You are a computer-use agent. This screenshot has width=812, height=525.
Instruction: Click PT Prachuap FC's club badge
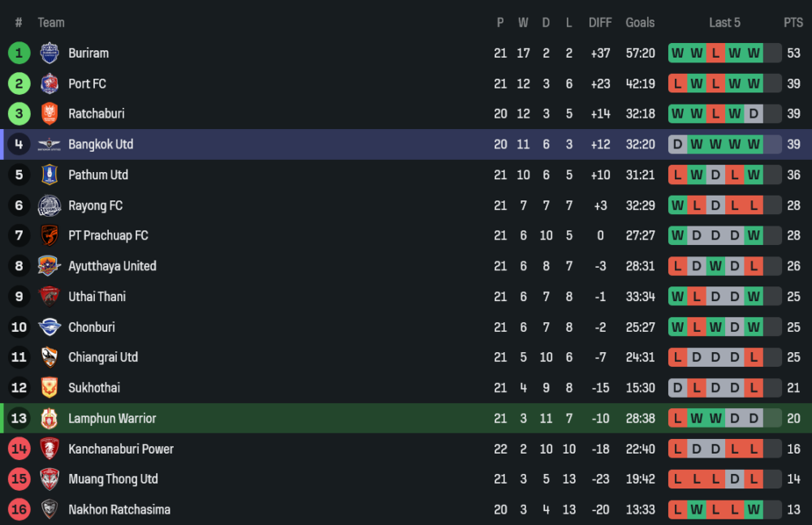coord(50,236)
